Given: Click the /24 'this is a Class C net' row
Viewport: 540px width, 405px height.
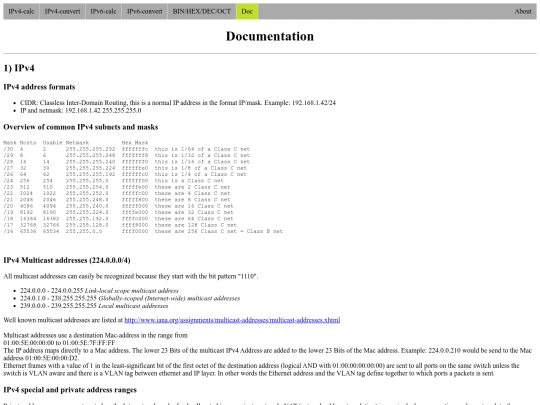Looking at the screenshot, I should [114, 180].
